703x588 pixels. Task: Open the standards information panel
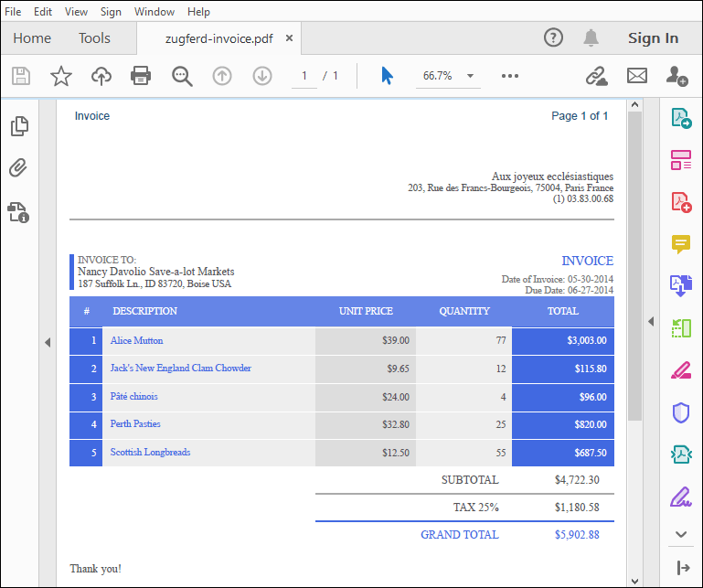click(18, 212)
